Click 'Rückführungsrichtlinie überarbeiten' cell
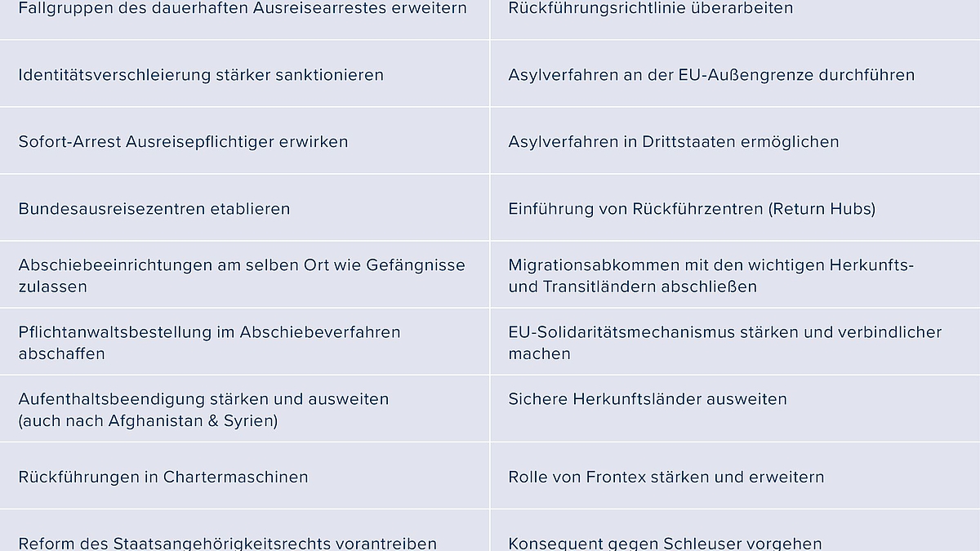Viewport: 980px width, 551px height. coord(735,20)
